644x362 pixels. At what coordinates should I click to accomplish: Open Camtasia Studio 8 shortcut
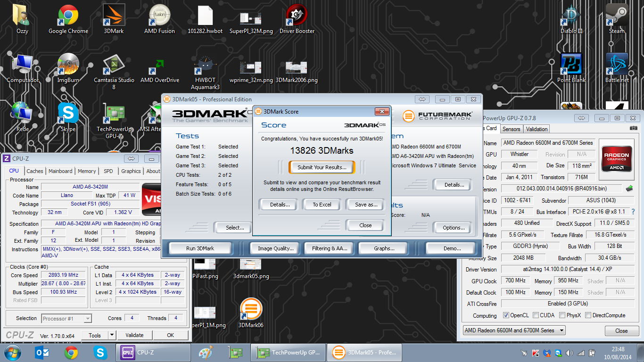(x=114, y=71)
